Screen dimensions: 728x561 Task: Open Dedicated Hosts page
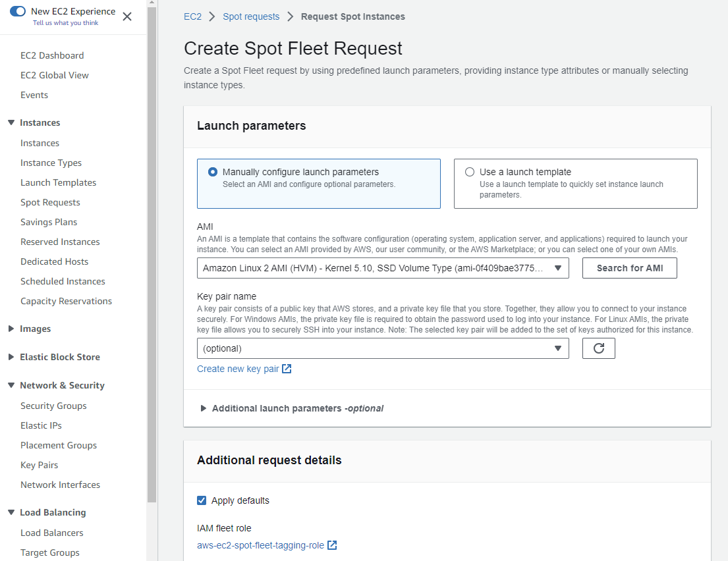click(54, 261)
